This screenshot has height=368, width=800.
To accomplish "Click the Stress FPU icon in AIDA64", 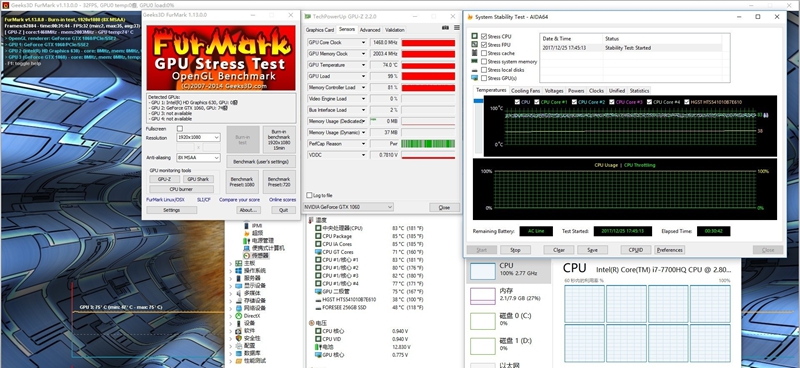I will point(474,45).
